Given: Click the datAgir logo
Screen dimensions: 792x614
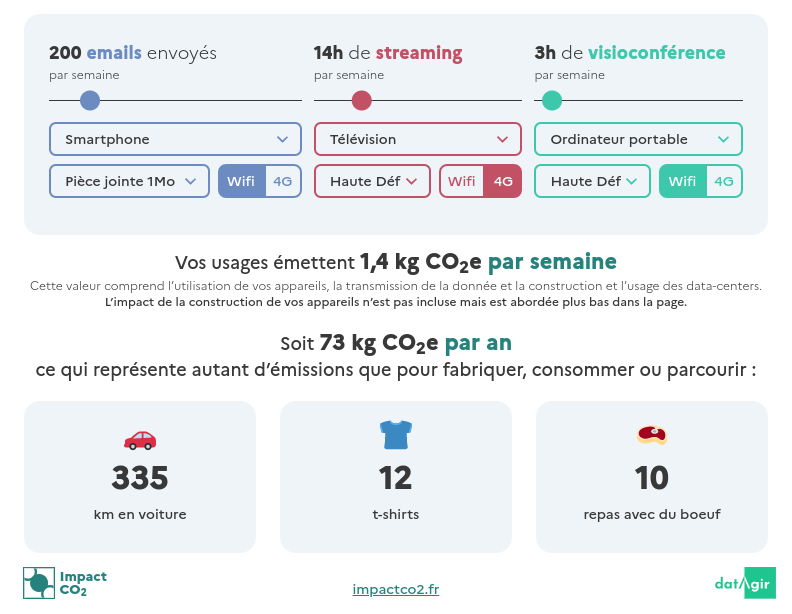Looking at the screenshot, I should (744, 583).
